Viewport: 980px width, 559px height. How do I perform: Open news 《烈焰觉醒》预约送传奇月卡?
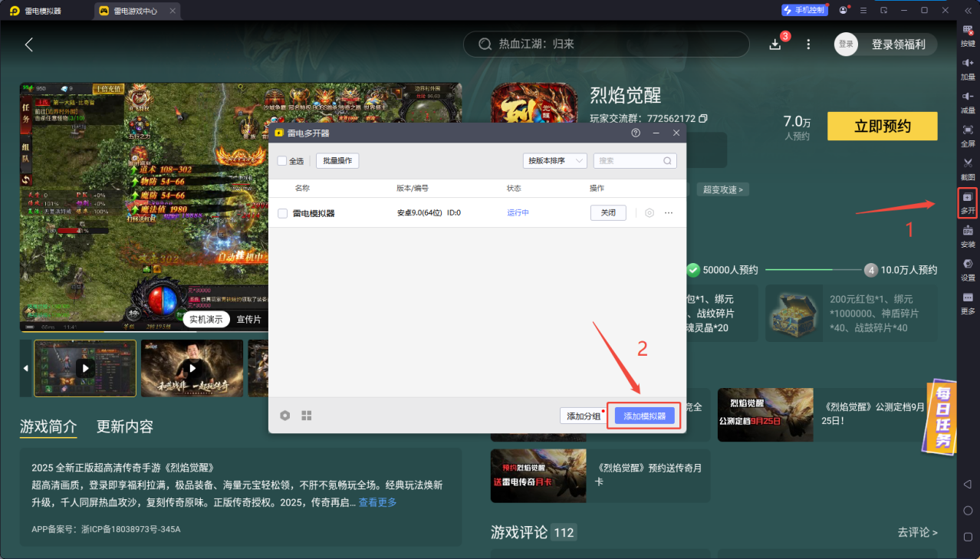click(x=600, y=475)
